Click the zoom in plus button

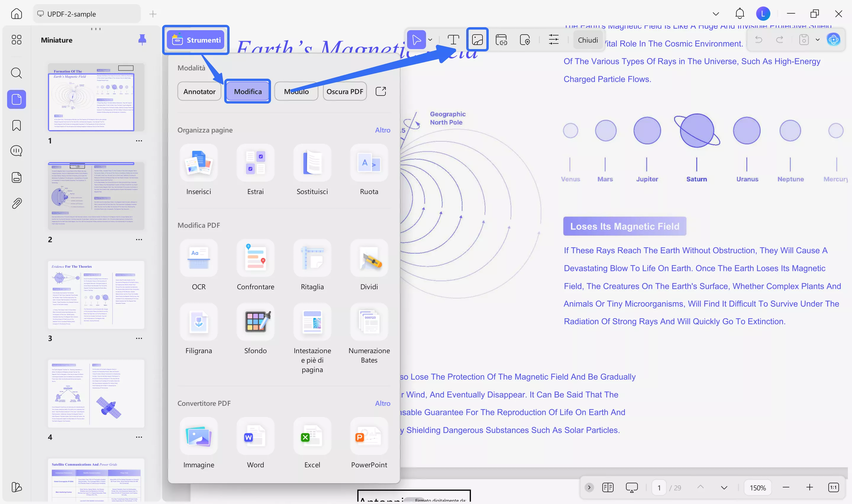(810, 487)
